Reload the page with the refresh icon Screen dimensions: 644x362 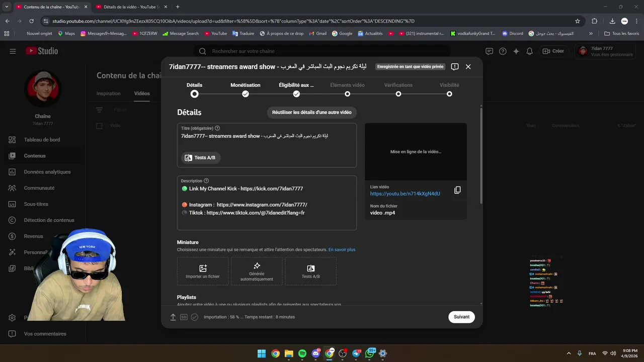(x=32, y=21)
